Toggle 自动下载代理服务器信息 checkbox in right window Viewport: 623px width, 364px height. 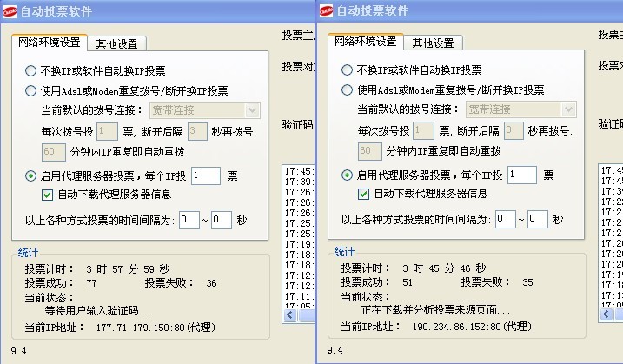tap(364, 194)
